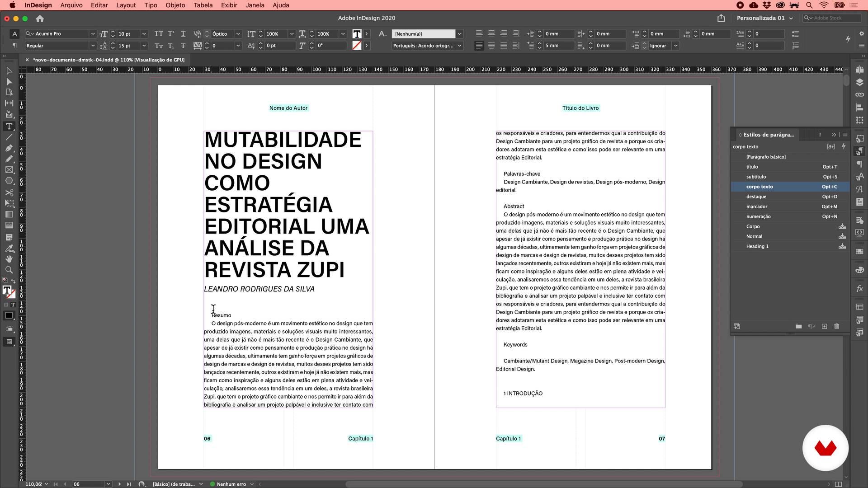Screen dimensions: 868x488
Task: Toggle Strikethrough formatting
Action: pyautogui.click(x=183, y=46)
